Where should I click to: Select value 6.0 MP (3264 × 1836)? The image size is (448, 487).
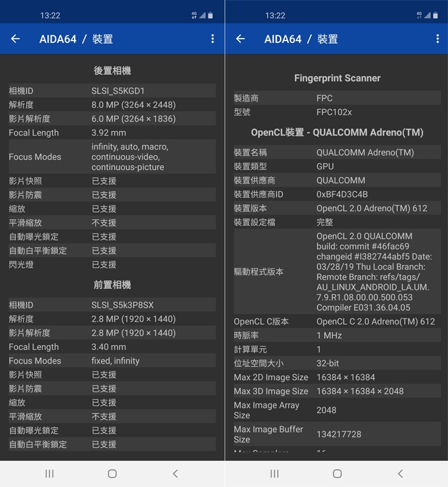(133, 119)
